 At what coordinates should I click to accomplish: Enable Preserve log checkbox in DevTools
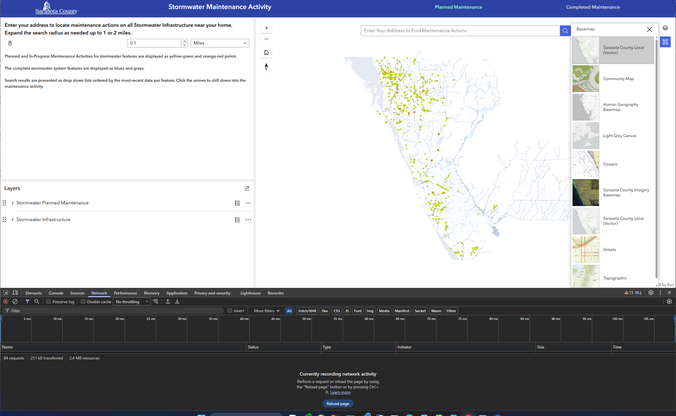tap(49, 301)
